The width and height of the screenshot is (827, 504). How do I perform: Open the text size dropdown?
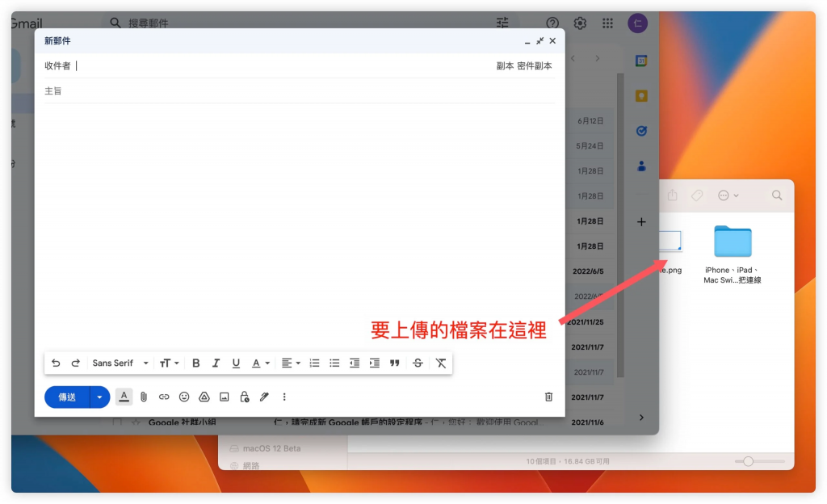(170, 363)
